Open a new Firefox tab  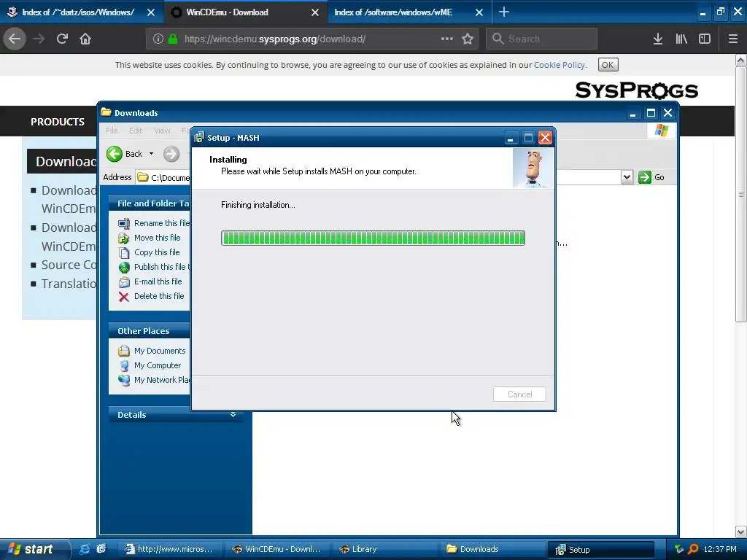504,12
